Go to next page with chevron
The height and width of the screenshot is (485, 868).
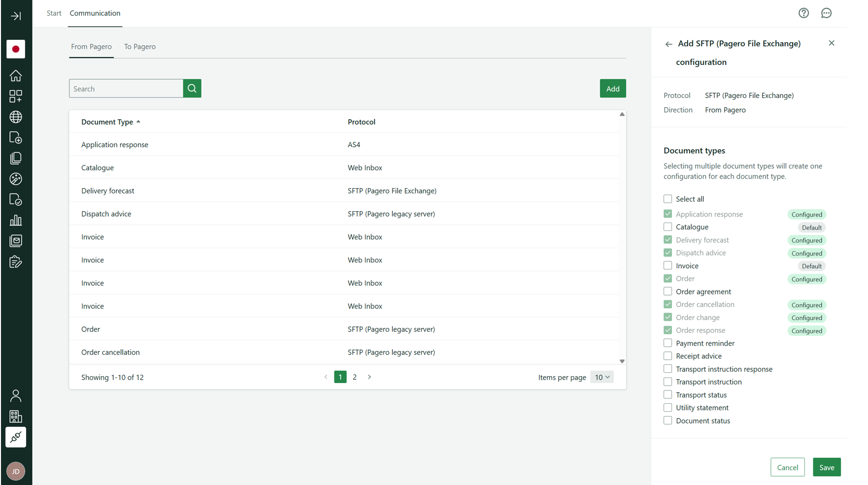(x=369, y=377)
